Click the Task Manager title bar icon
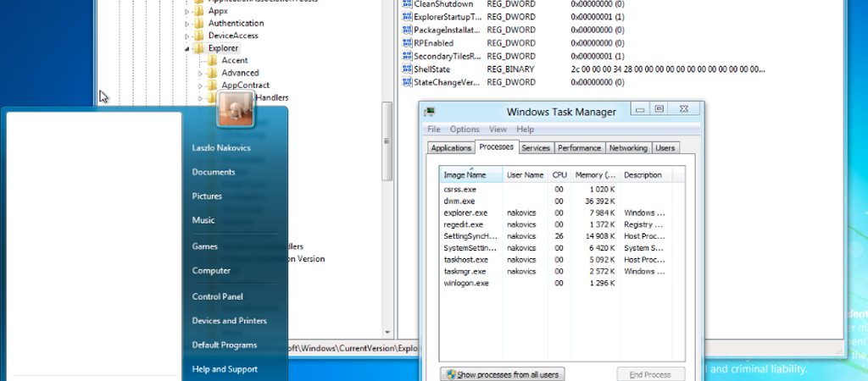This screenshot has height=381, width=868. point(429,112)
